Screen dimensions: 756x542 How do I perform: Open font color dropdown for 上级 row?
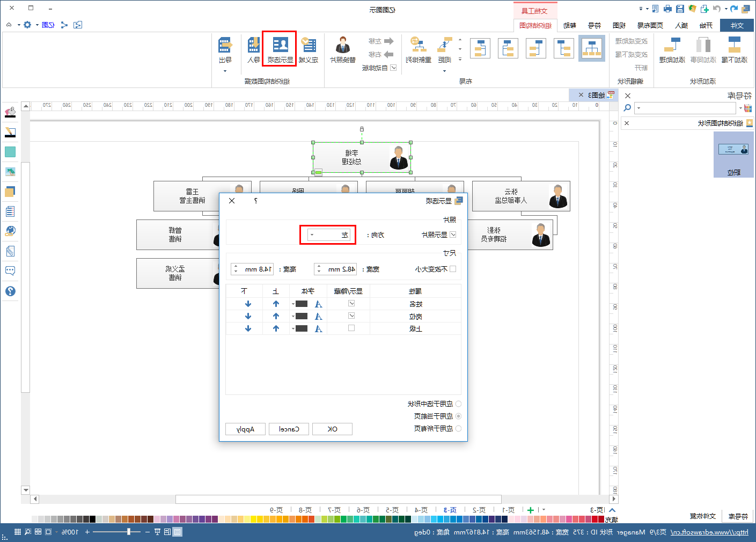pos(293,328)
